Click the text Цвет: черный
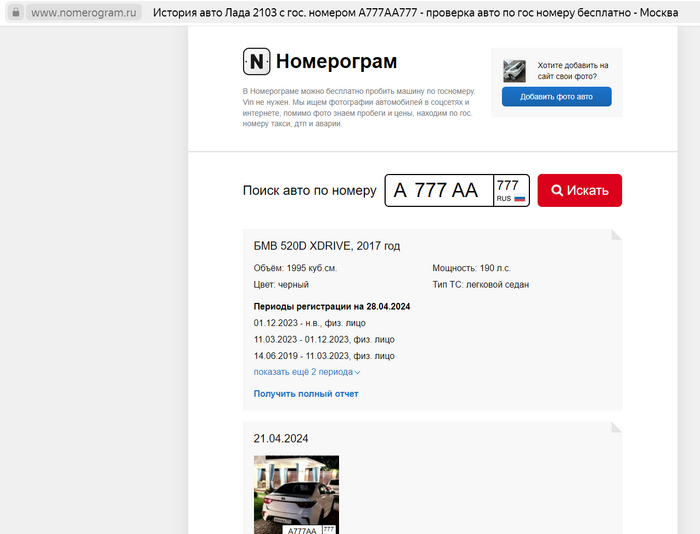This screenshot has height=534, width=700. tap(281, 284)
